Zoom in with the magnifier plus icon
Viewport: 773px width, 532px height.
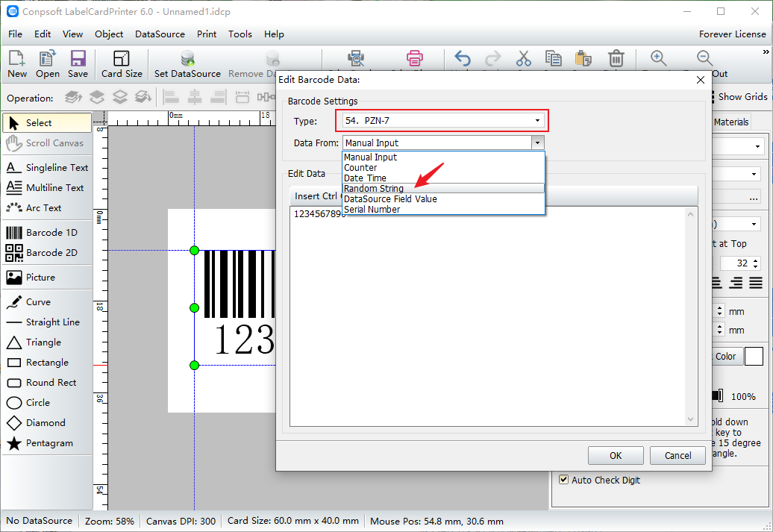659,58
